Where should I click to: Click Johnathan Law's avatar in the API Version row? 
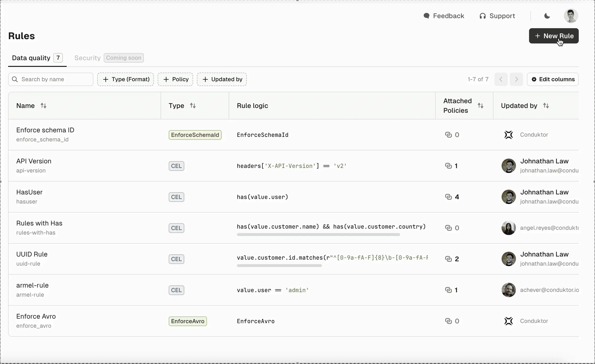tap(508, 166)
